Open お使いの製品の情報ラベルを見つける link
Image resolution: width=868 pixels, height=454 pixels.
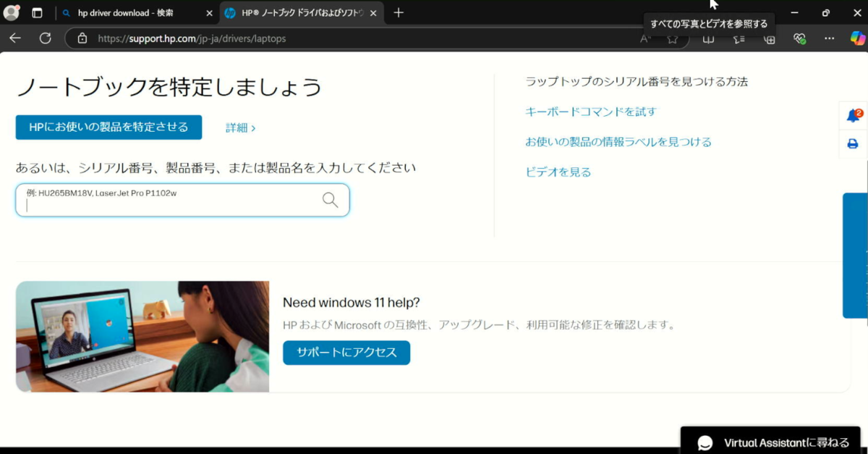pos(618,142)
